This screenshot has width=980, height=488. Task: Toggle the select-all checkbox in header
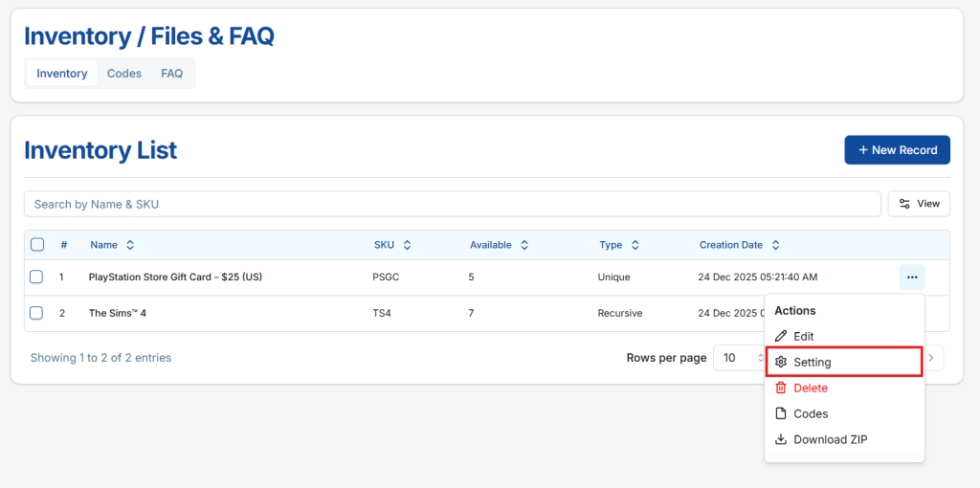pos(37,245)
